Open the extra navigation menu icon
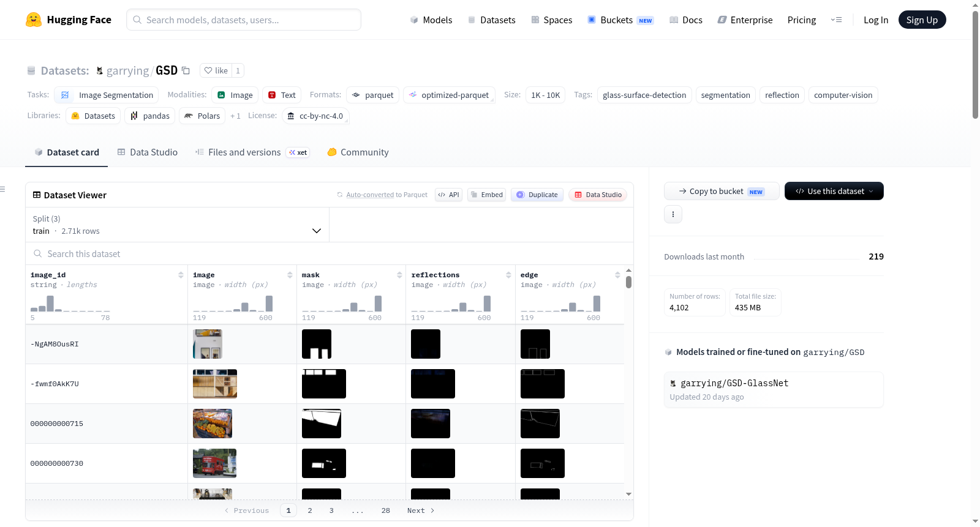 (x=836, y=20)
